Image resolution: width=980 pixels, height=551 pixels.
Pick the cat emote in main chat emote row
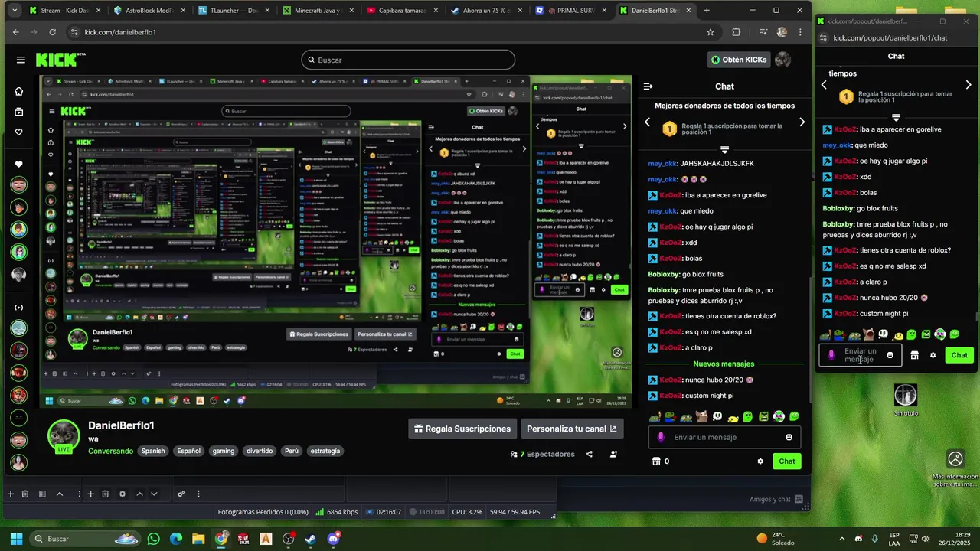tap(701, 417)
